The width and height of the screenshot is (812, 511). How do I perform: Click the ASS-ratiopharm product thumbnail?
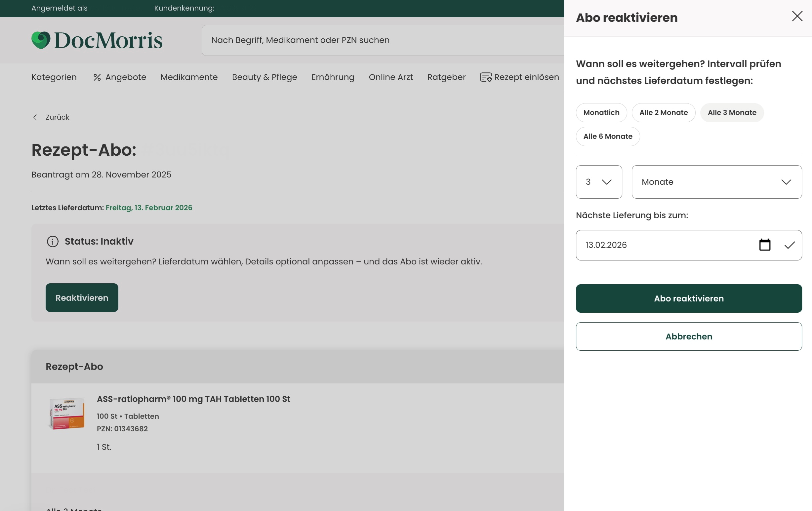pos(66,413)
